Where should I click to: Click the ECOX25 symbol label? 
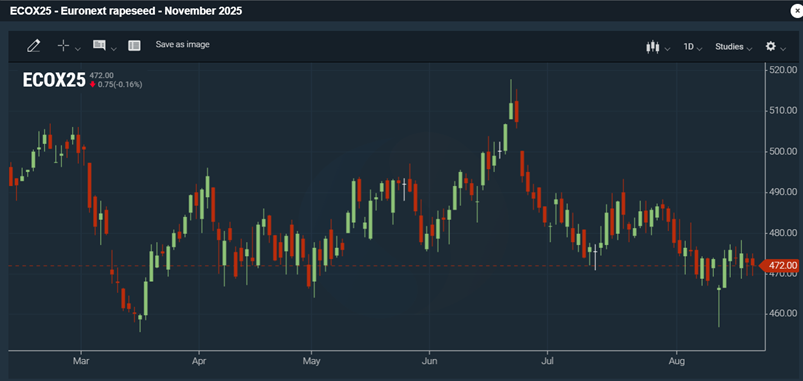54,80
